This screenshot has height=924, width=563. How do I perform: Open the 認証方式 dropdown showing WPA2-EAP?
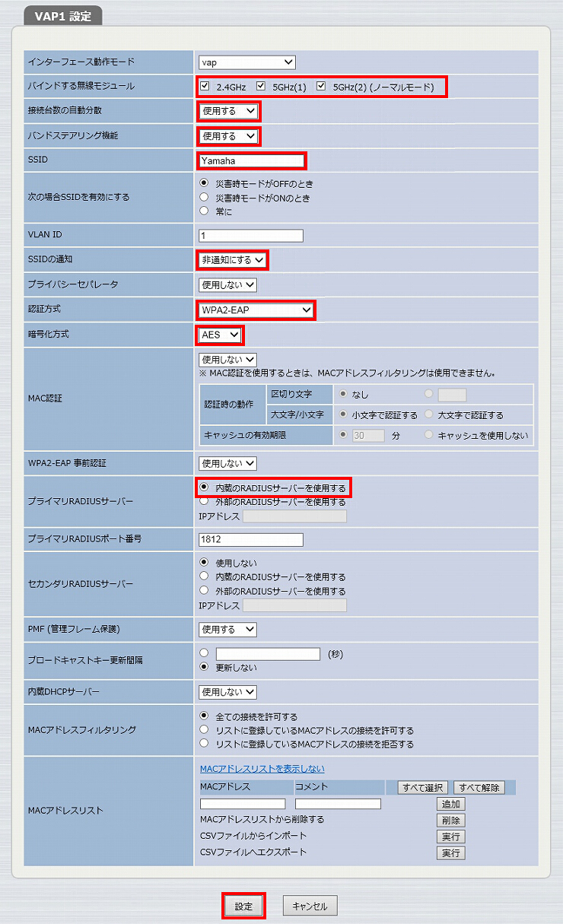coord(256,310)
